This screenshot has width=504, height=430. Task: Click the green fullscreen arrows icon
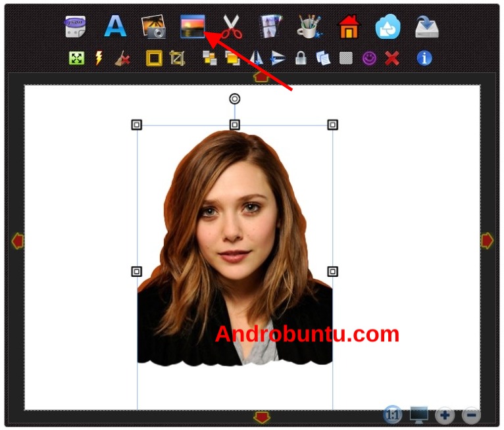point(76,58)
